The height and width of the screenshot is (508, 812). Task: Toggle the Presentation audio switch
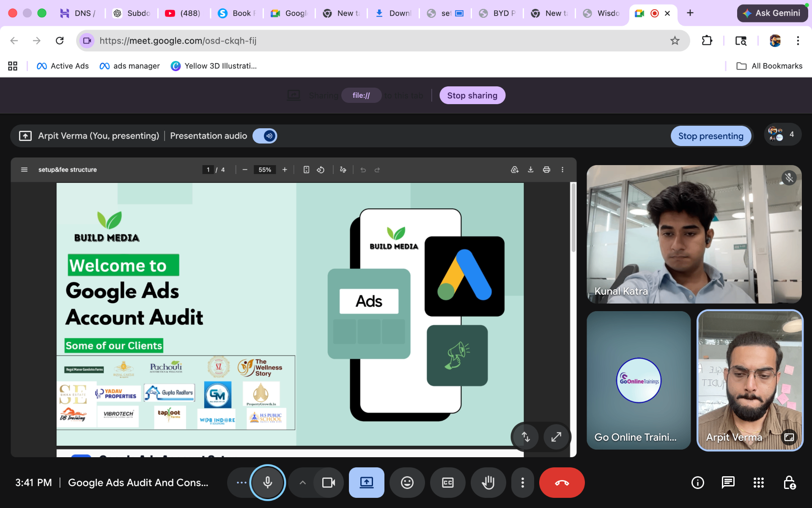coord(265,136)
